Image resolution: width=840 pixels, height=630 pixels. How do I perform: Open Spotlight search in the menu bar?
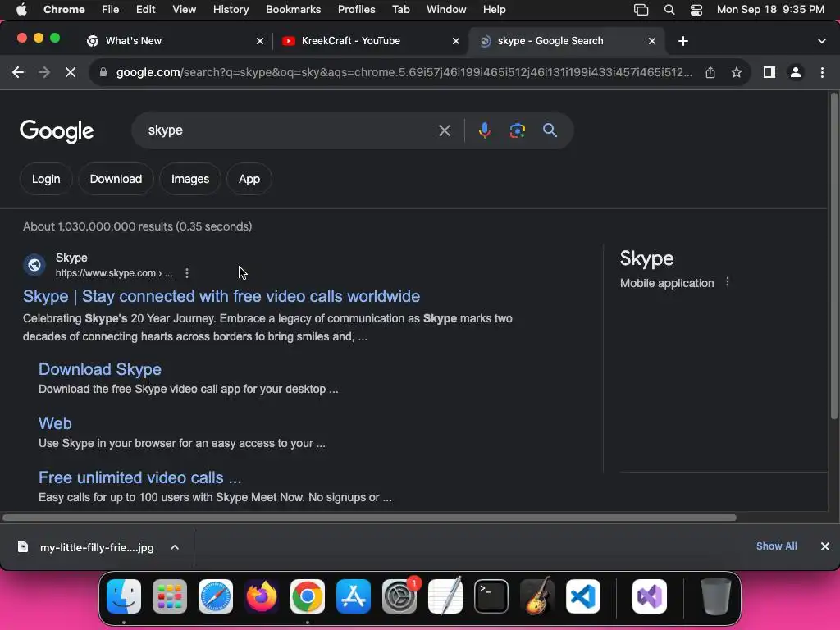coord(669,10)
